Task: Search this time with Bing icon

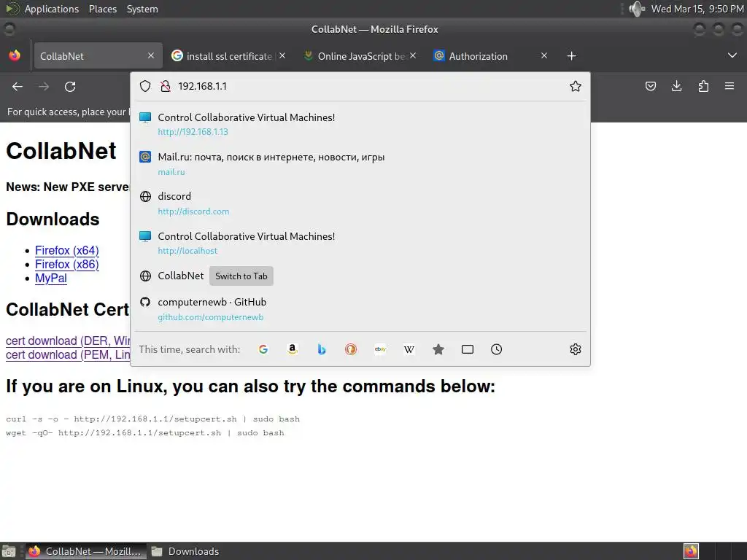Action: (322, 349)
